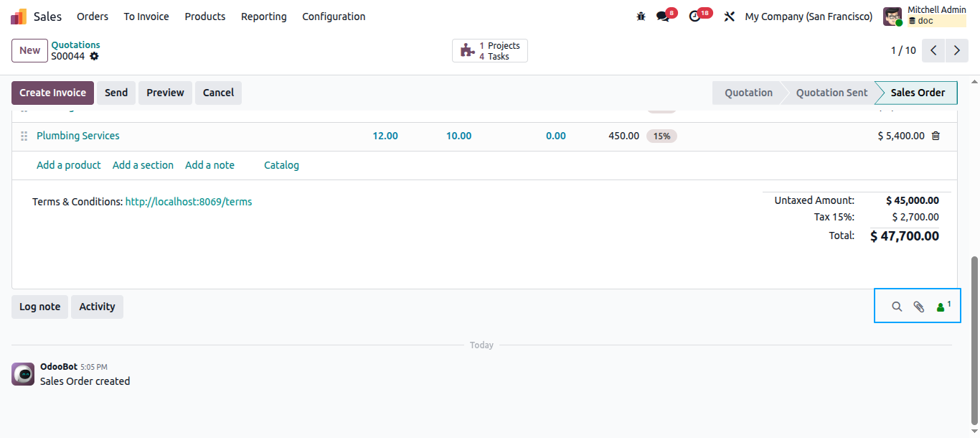Select the Quotation Sent status stage

pos(831,93)
